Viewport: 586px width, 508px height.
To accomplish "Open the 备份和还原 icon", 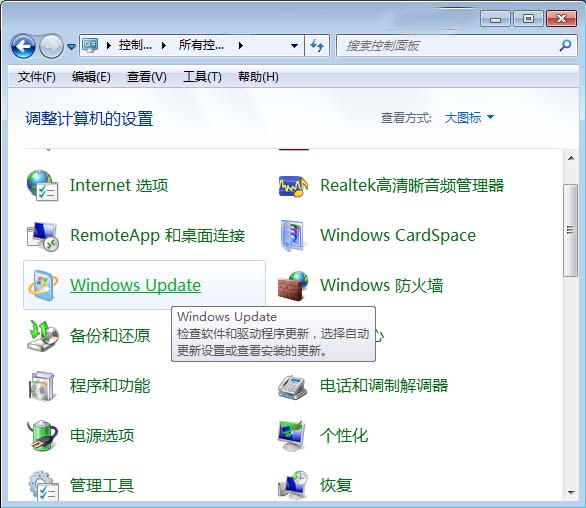I will [x=43, y=336].
